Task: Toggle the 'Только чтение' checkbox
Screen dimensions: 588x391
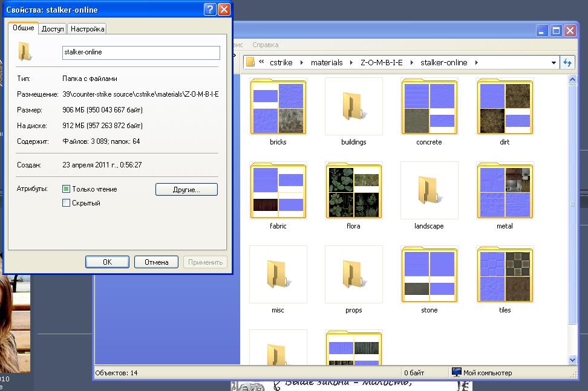Action: tap(66, 189)
